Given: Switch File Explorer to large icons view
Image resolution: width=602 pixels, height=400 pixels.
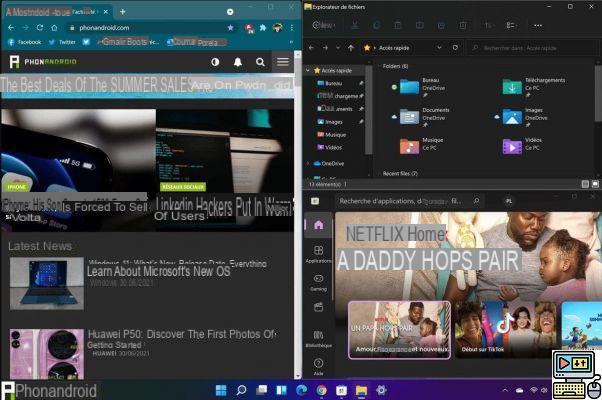Looking at the screenshot, I should tap(595, 184).
